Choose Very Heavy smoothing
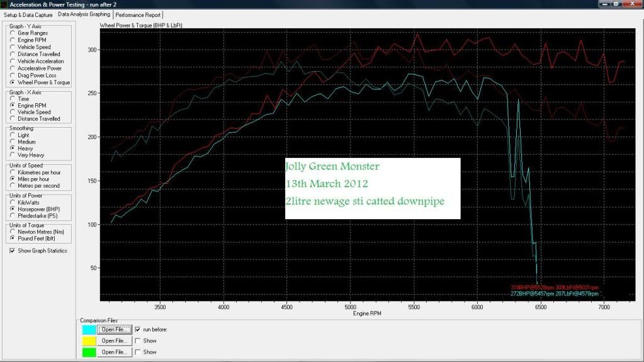Image resolution: width=644 pixels, height=362 pixels. click(x=13, y=155)
